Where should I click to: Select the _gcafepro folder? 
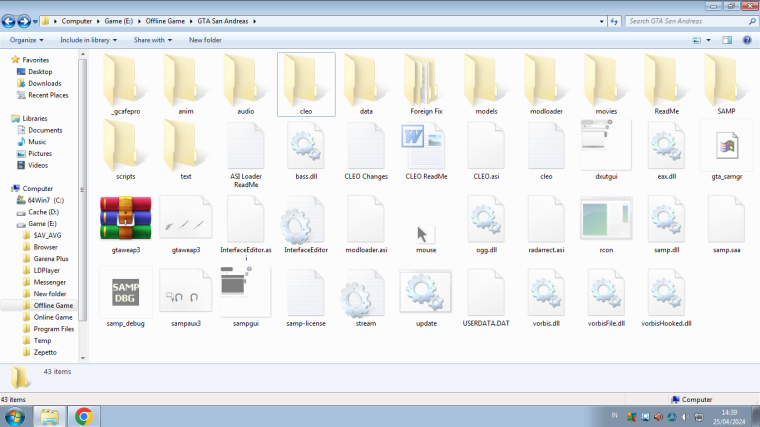126,80
